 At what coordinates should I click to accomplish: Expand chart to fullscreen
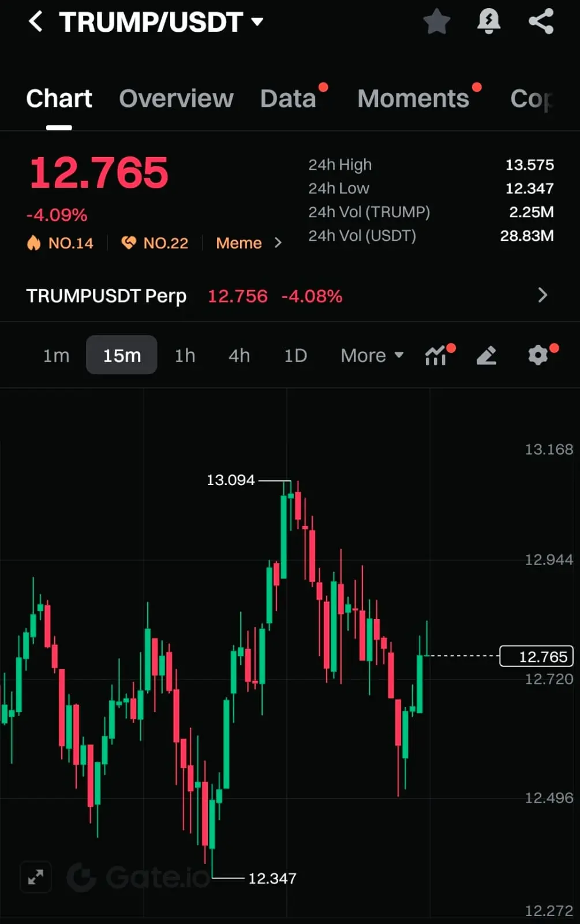point(36,877)
